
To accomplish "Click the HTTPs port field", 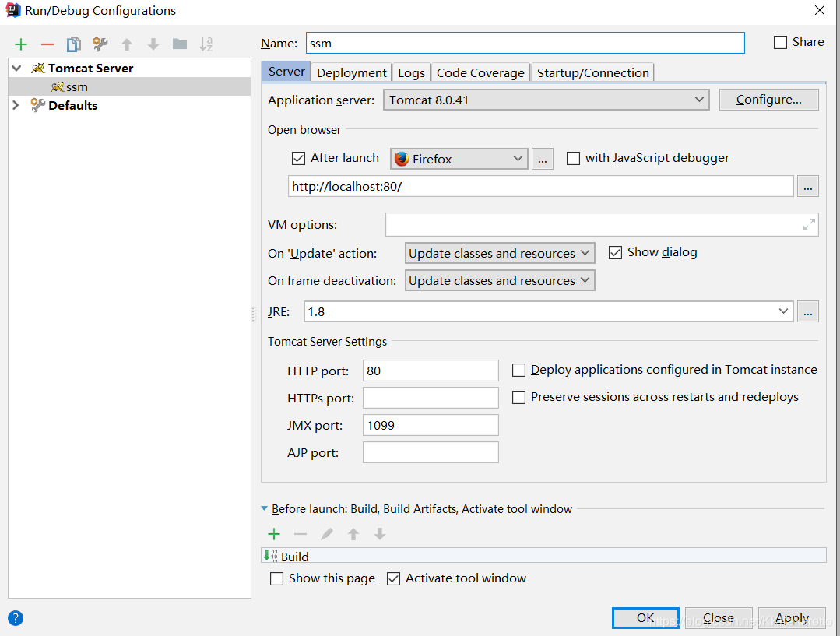I will [431, 398].
